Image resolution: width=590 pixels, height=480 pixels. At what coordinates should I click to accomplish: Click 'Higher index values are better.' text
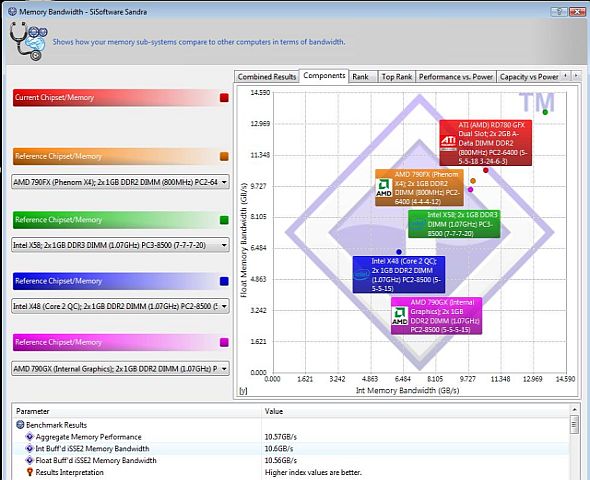pos(313,472)
